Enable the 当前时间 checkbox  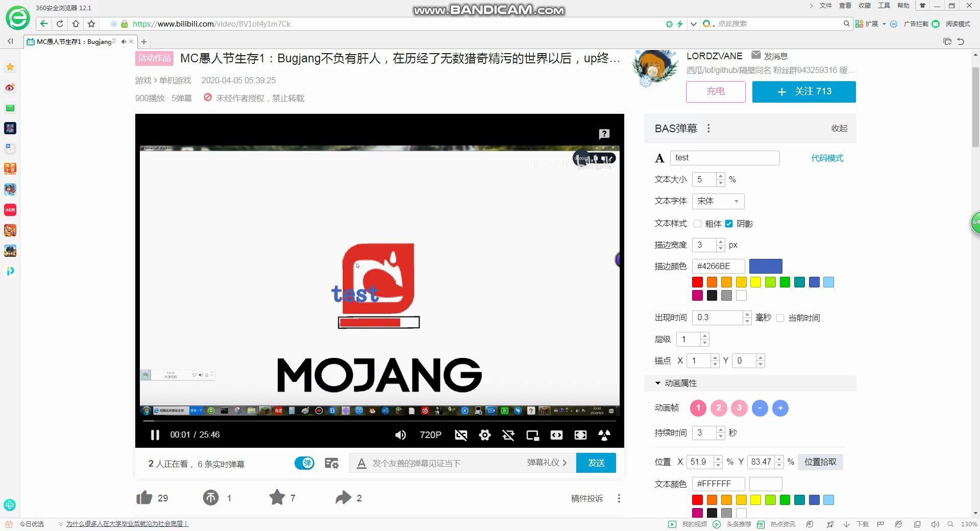[780, 318]
